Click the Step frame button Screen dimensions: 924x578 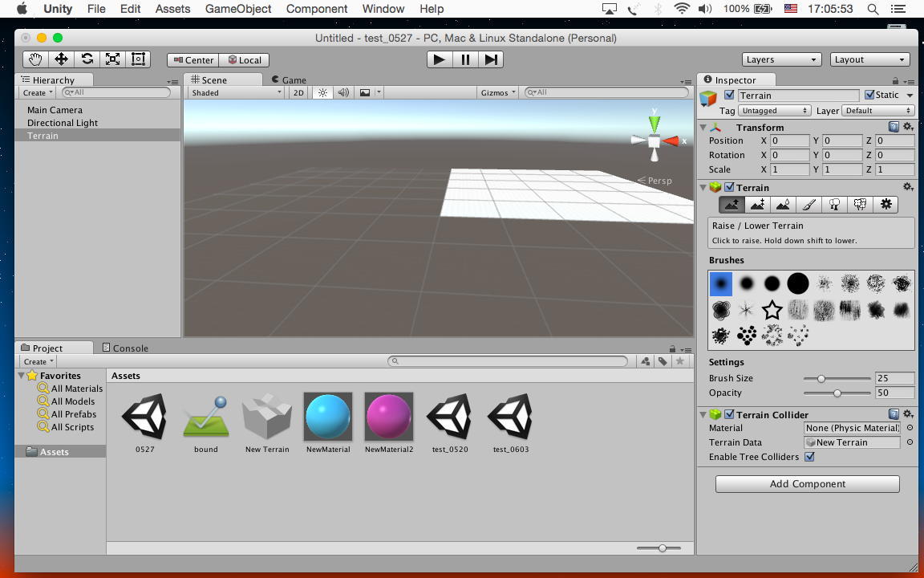coord(491,59)
